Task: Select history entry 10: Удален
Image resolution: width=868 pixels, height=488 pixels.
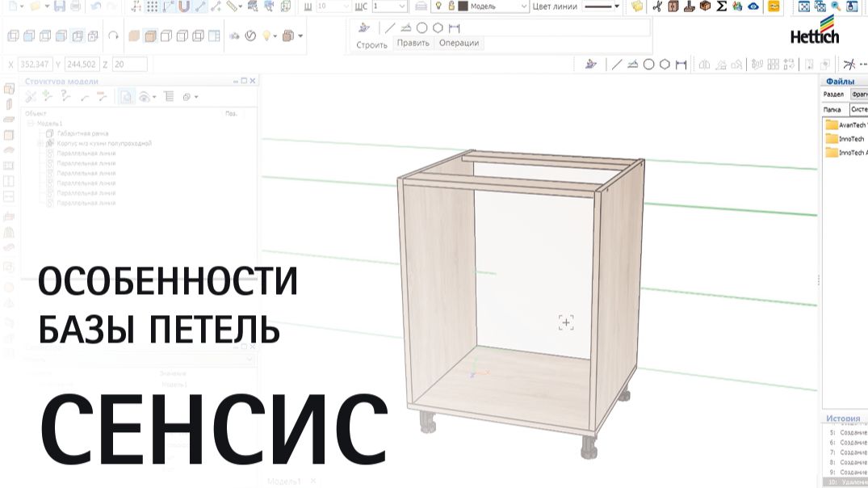Action: 846,482
